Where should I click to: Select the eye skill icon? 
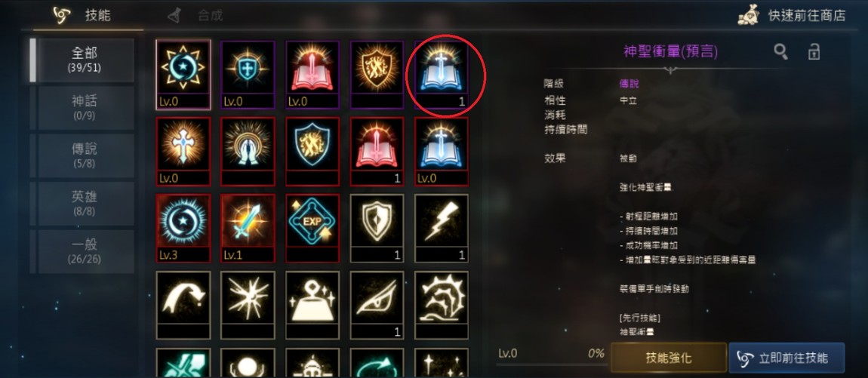point(377,304)
